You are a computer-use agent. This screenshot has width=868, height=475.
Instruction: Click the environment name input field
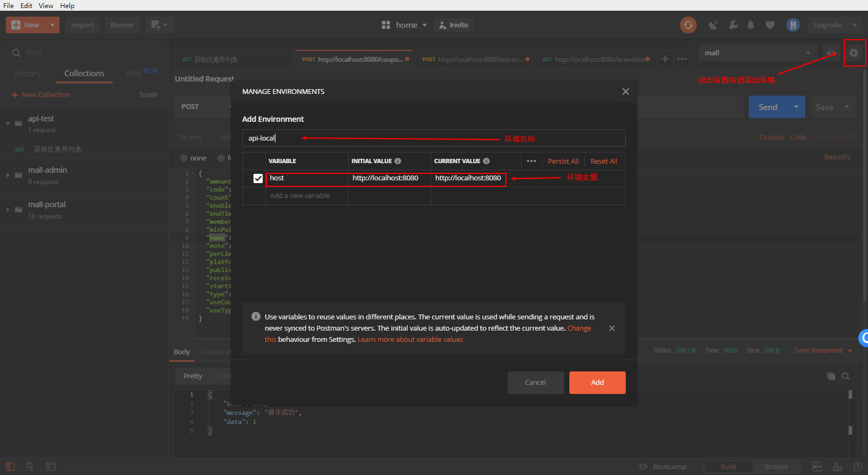click(x=433, y=138)
